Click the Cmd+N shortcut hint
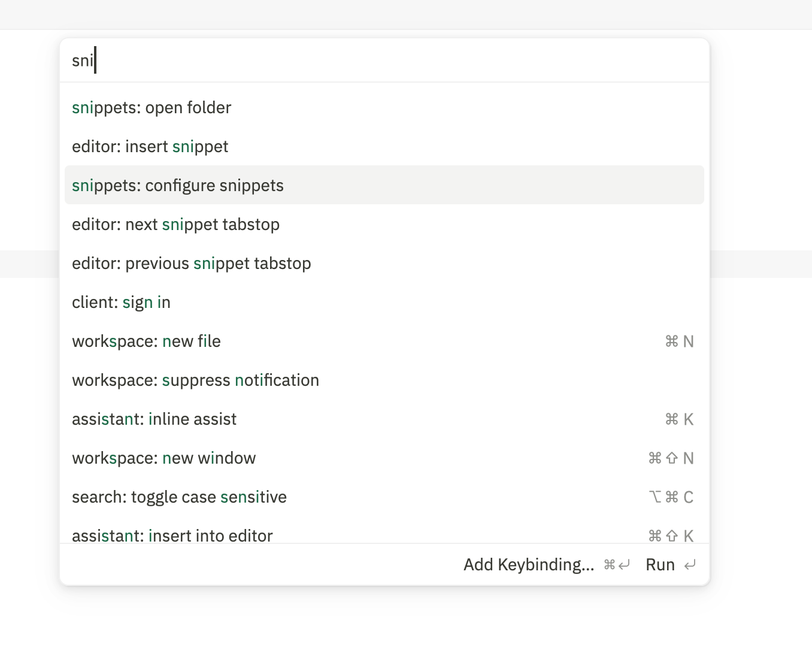Image resolution: width=812 pixels, height=653 pixels. [x=679, y=341]
